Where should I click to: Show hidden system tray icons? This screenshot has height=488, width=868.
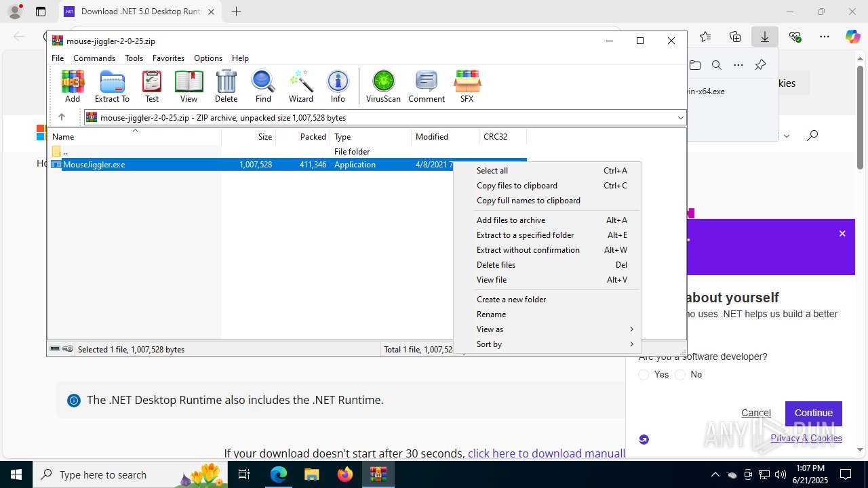point(715,474)
